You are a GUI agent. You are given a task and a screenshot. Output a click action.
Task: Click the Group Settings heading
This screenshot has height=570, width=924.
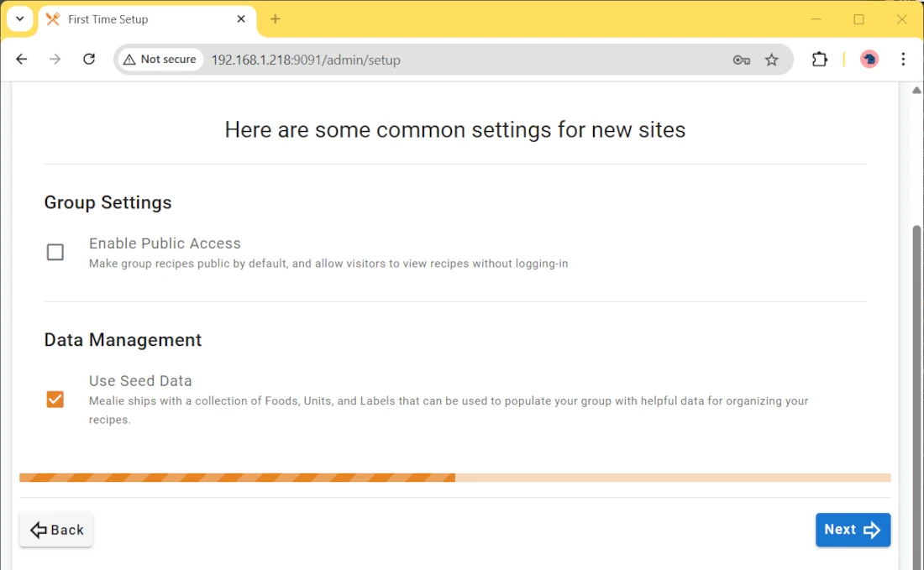pos(108,202)
